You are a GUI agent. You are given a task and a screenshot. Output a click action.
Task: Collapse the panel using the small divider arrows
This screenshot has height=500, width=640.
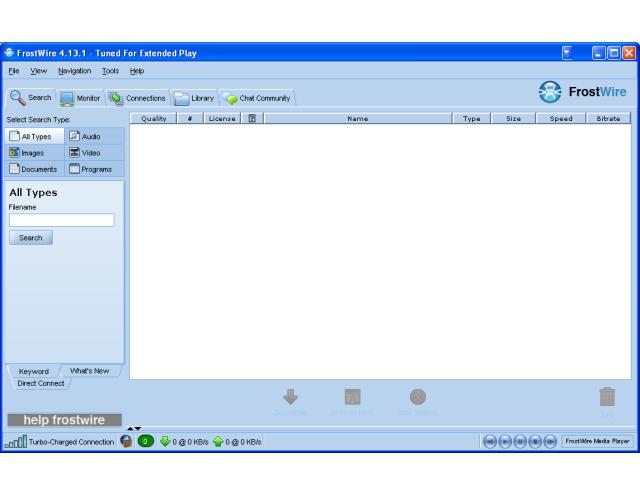(x=134, y=429)
